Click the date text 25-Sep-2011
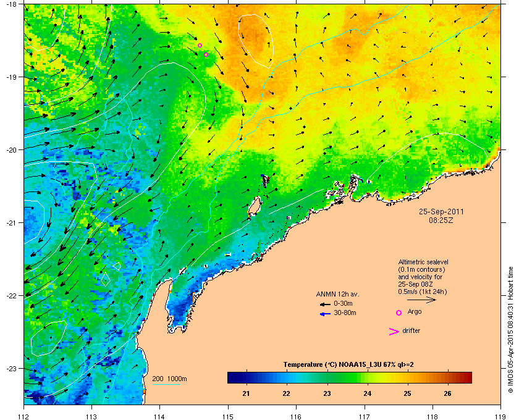 (441, 212)
